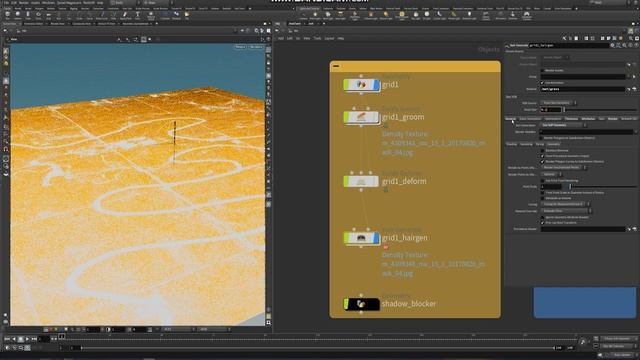
Task: Open the Render Points As dropdown
Action: click(551, 174)
